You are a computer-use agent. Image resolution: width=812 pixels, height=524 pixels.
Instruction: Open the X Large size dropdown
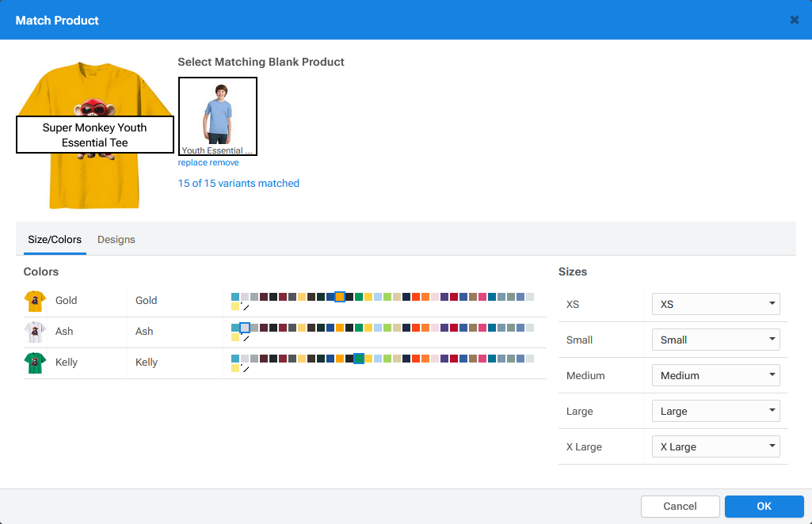click(715, 446)
